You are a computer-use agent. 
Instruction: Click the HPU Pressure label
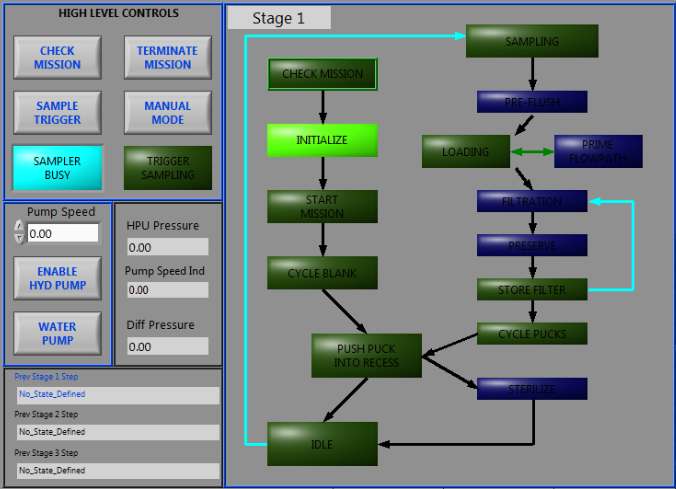pyautogui.click(x=163, y=226)
